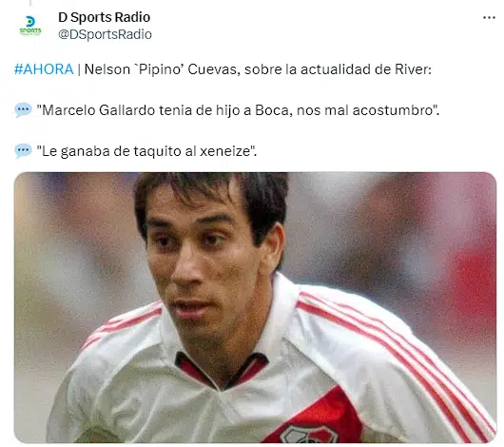This screenshot has height=447, width=504.
Task: Click the quote mentioning Marcelo Gallardo
Action: [238, 110]
